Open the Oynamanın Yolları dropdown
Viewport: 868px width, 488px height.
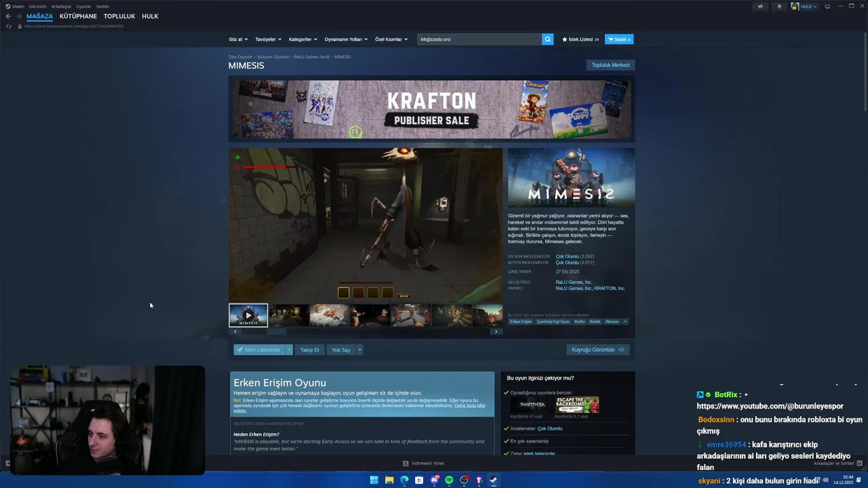point(346,39)
